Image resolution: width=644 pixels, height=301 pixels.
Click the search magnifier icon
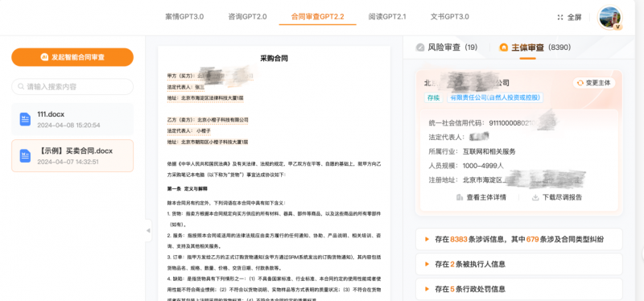click(21, 87)
